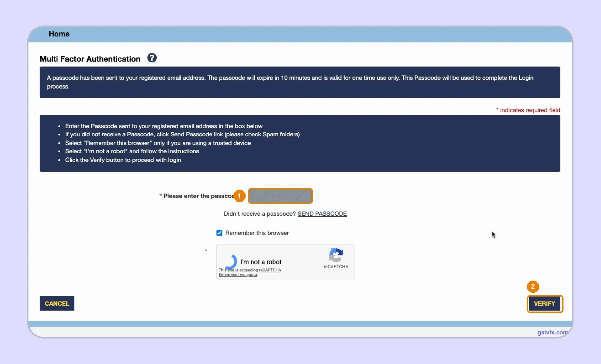Click the "If you did not receive a Passcode" line
This screenshot has height=364, width=601.
(182, 134)
